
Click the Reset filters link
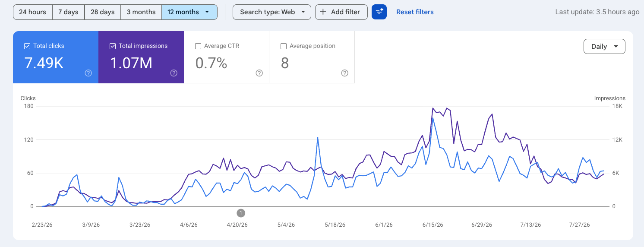pos(415,12)
